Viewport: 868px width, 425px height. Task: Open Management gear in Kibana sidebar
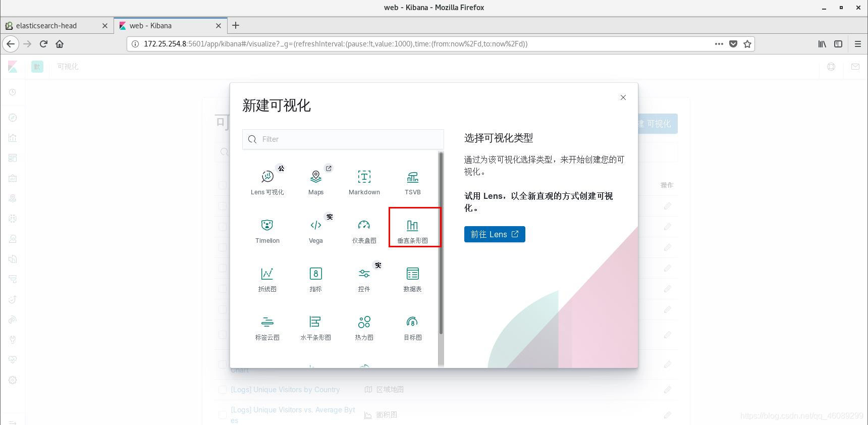coord(13,380)
